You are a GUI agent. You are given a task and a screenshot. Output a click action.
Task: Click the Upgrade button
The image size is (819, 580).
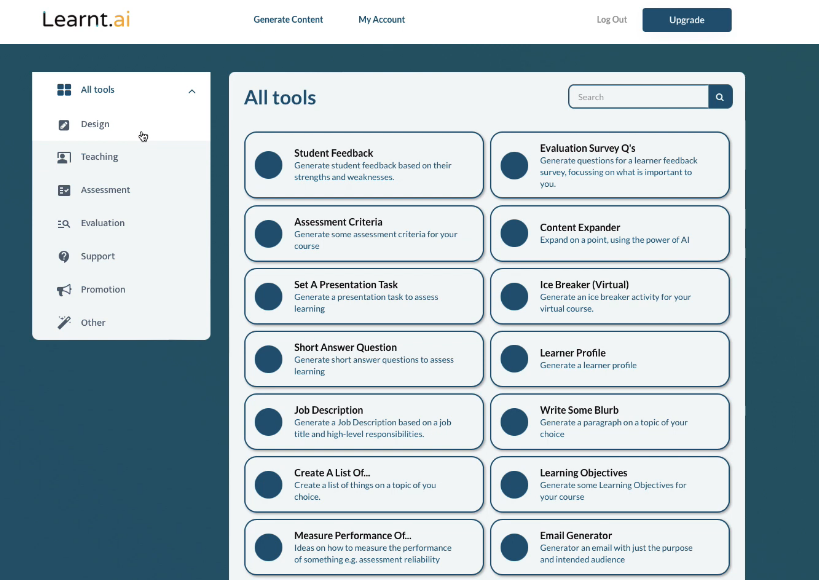click(x=686, y=20)
